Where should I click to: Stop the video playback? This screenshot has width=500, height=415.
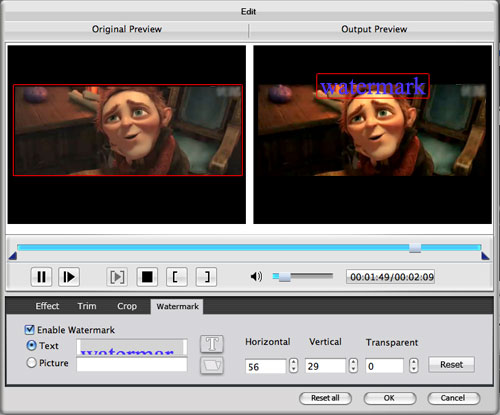[x=147, y=277]
